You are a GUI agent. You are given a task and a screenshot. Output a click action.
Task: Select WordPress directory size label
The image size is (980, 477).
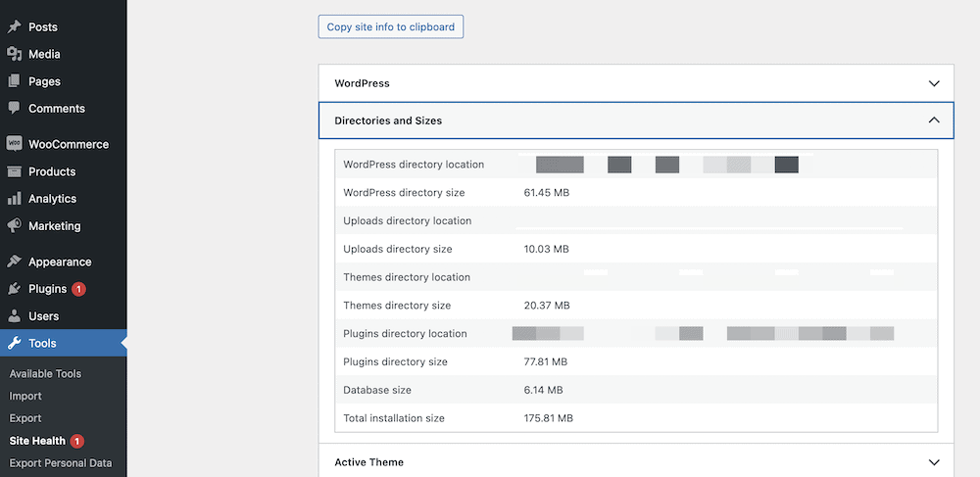pos(404,192)
